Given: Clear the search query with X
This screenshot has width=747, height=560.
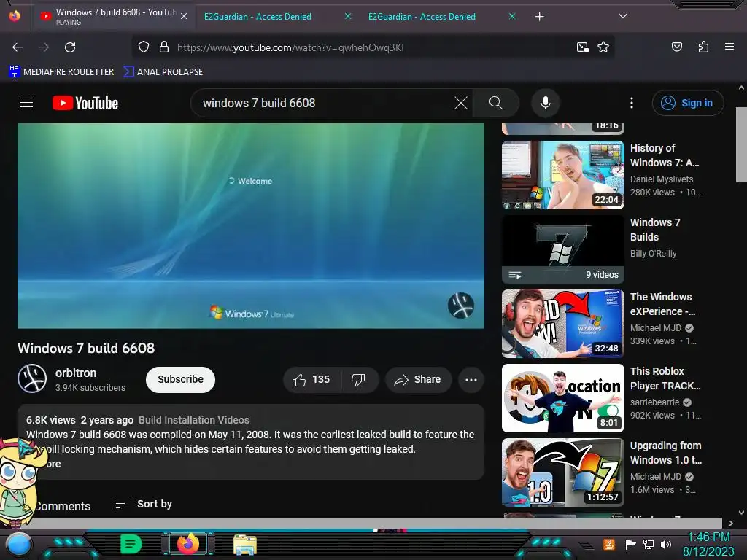Looking at the screenshot, I should click(x=461, y=103).
